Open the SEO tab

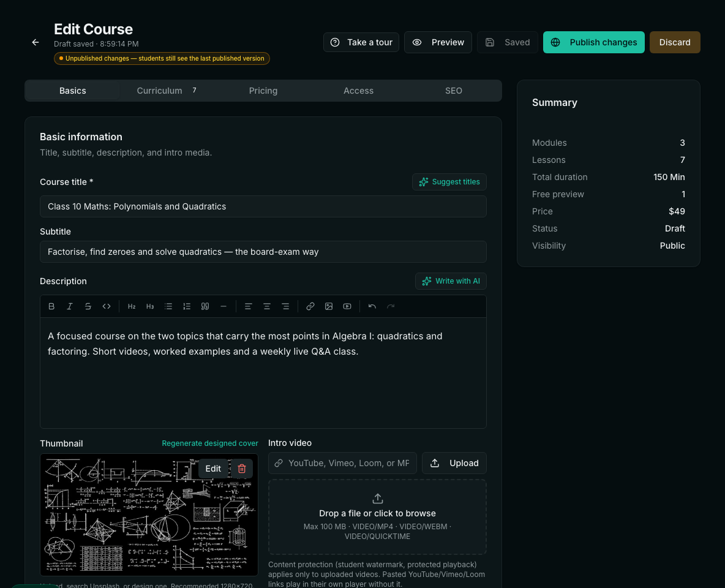point(454,91)
